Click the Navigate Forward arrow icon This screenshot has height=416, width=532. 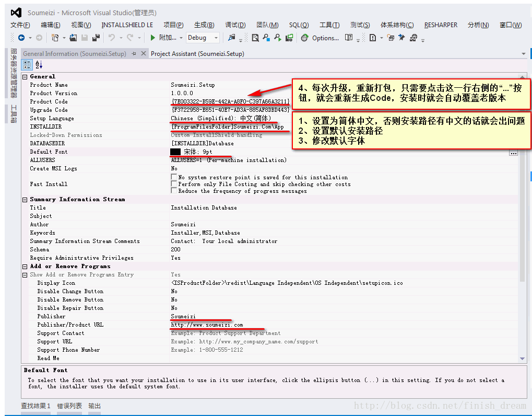(39, 38)
